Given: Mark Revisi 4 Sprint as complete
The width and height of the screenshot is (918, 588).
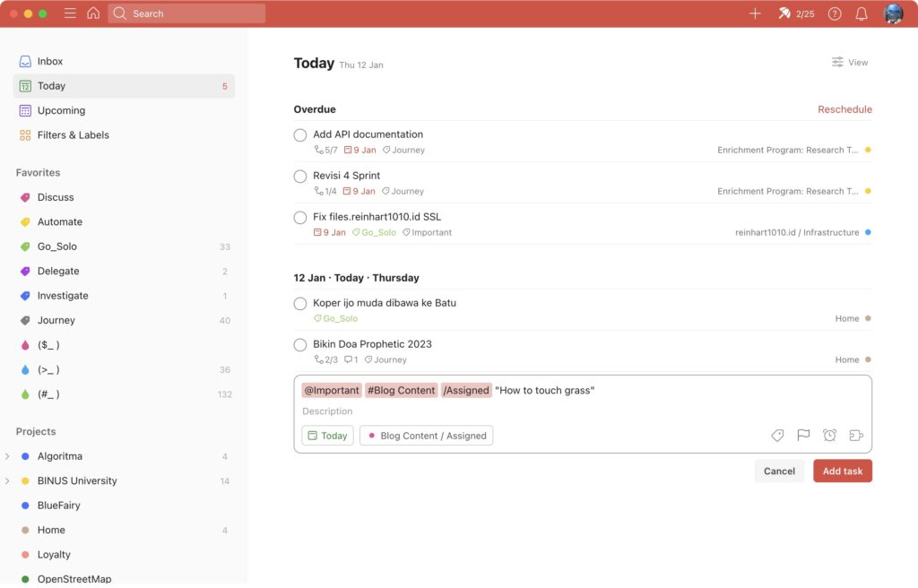Looking at the screenshot, I should pos(300,177).
